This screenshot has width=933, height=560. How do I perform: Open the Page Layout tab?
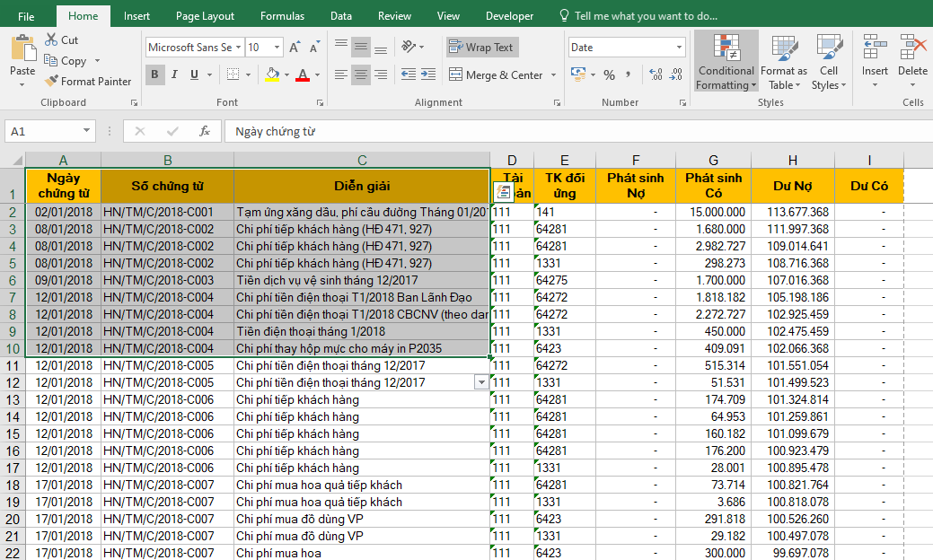point(205,16)
